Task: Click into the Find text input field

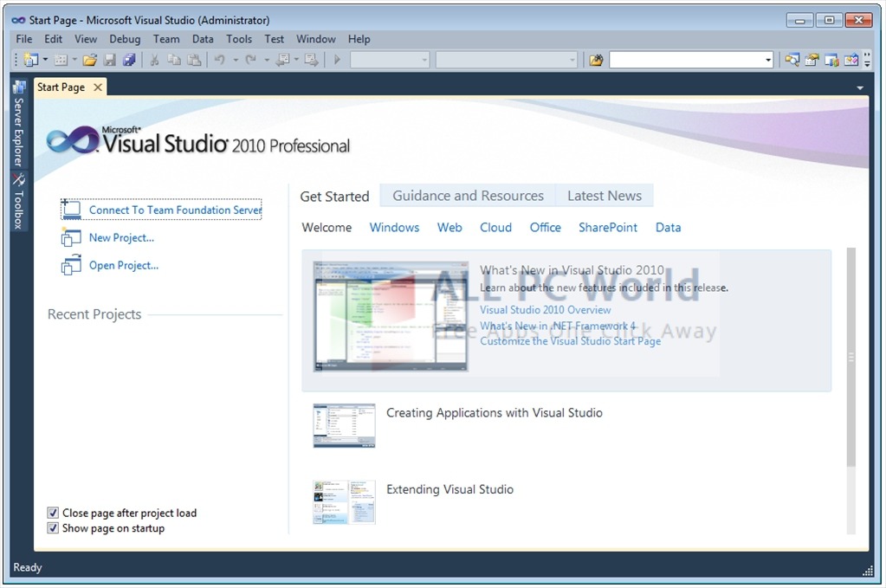Action: [687, 60]
